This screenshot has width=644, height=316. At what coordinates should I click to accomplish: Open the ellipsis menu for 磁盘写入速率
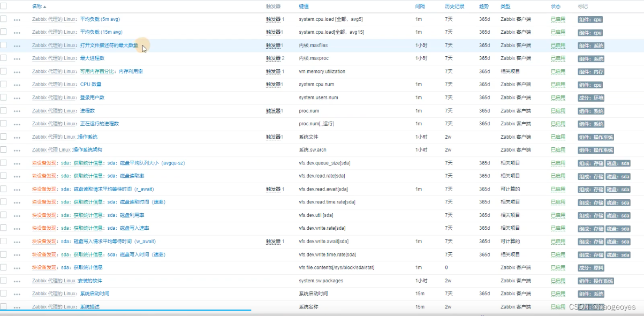point(17,229)
